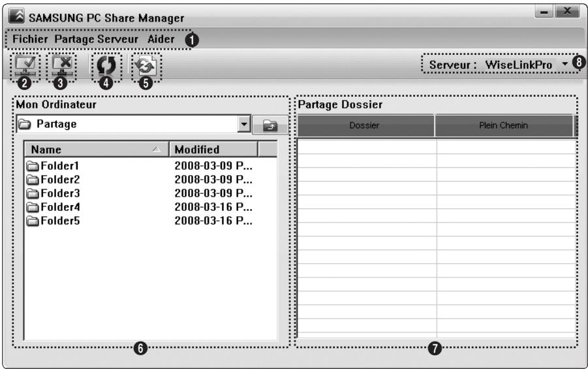Open the Serveur menu
The width and height of the screenshot is (588, 369).
(x=117, y=39)
